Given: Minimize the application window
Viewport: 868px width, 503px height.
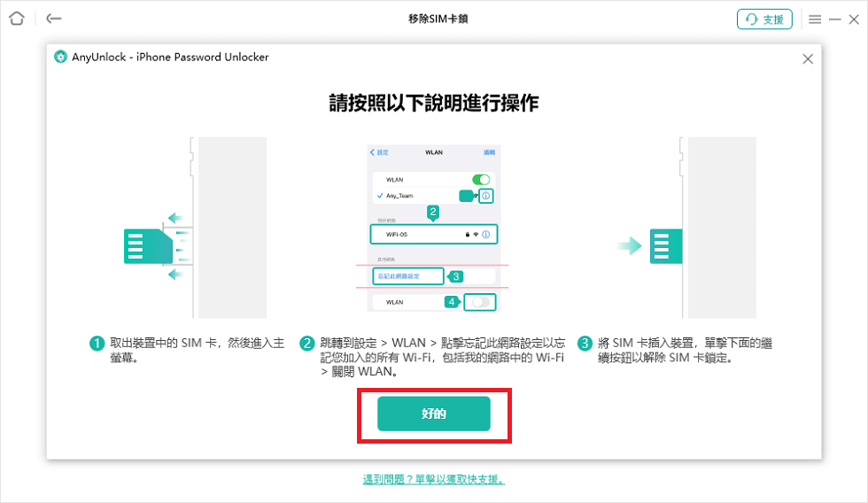Looking at the screenshot, I should 834,19.
